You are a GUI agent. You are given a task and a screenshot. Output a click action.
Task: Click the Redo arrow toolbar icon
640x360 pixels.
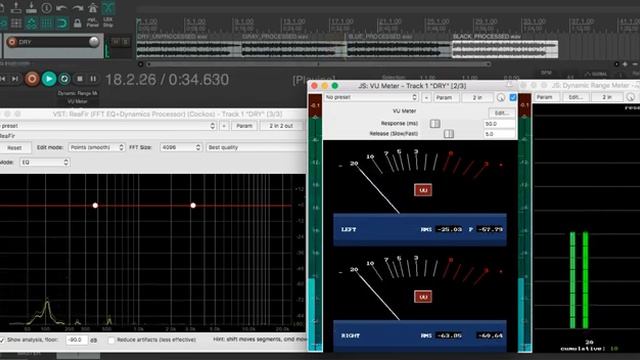pos(77,7)
